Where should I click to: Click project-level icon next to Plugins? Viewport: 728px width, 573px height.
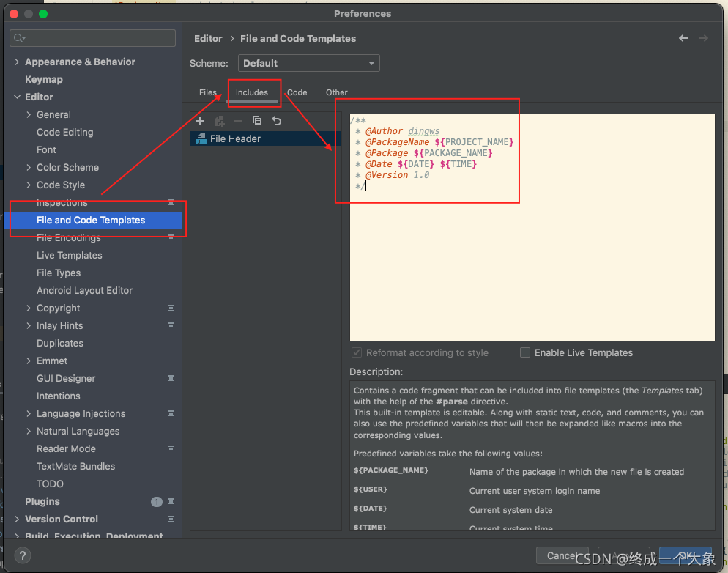pos(171,501)
